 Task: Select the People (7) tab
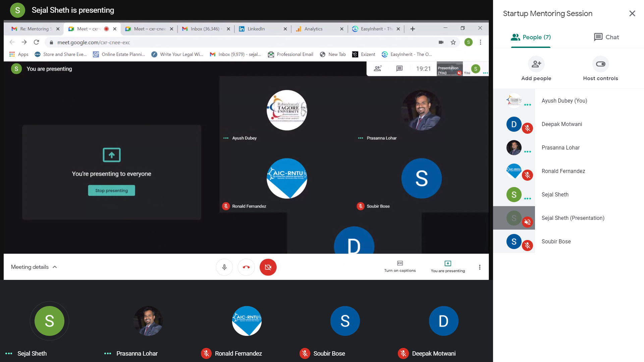[531, 37]
